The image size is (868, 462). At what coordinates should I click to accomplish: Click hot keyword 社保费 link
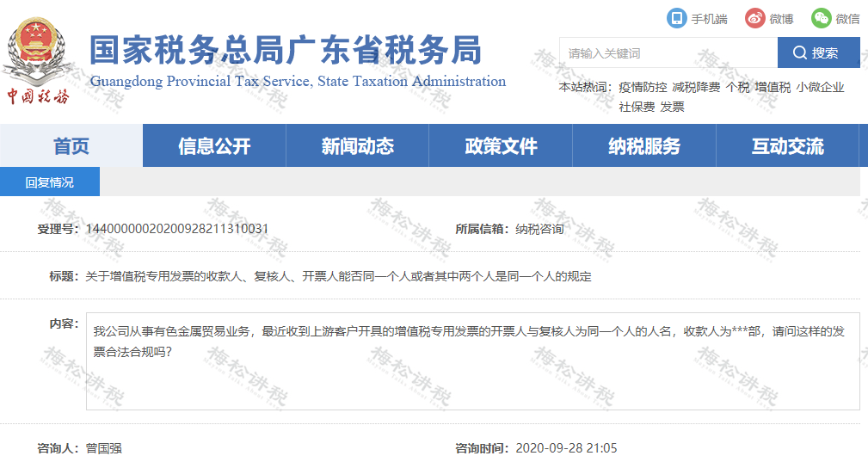[x=637, y=108]
